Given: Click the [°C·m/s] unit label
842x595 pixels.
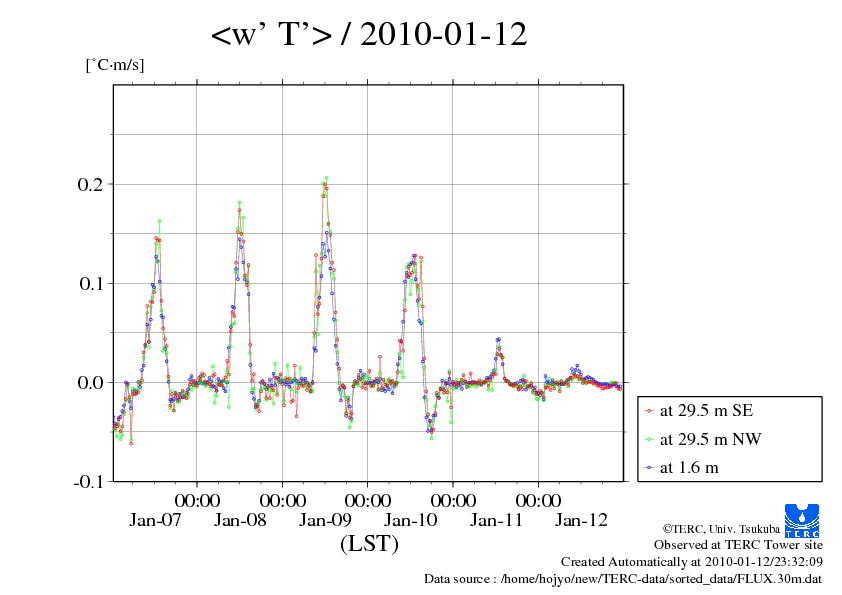Looking at the screenshot, I should (115, 66).
